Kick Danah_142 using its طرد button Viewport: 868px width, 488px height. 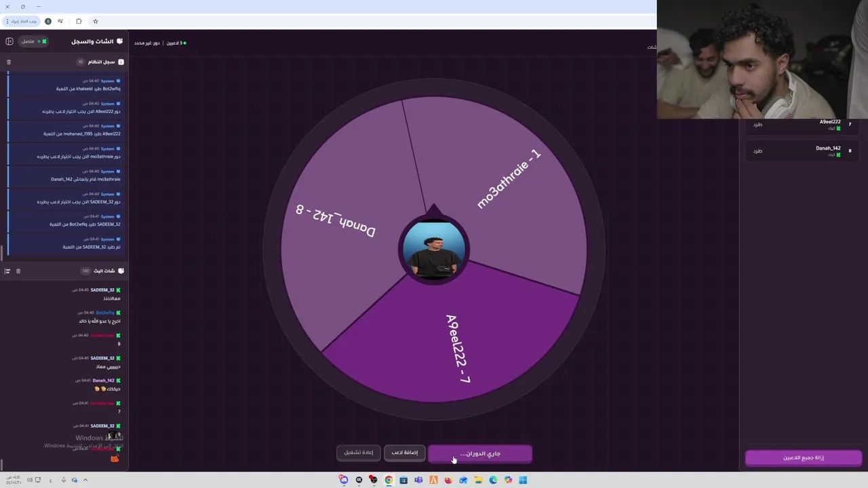pyautogui.click(x=757, y=151)
